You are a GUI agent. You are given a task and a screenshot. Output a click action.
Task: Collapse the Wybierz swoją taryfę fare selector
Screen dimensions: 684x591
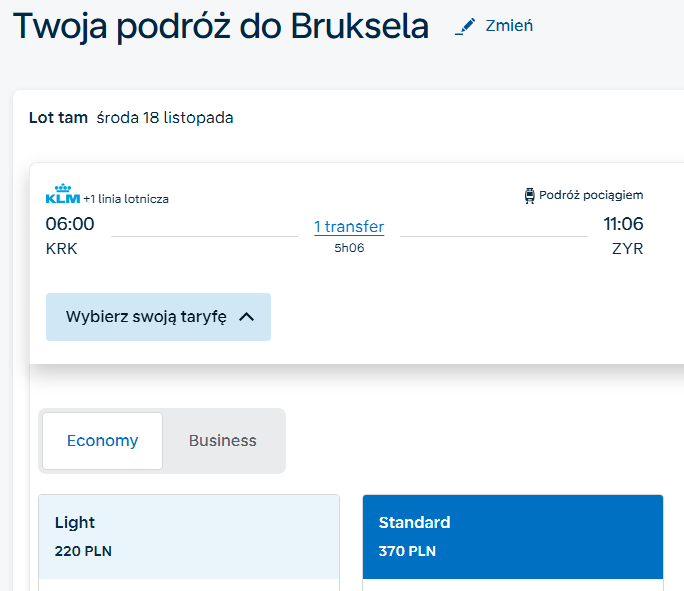(158, 317)
